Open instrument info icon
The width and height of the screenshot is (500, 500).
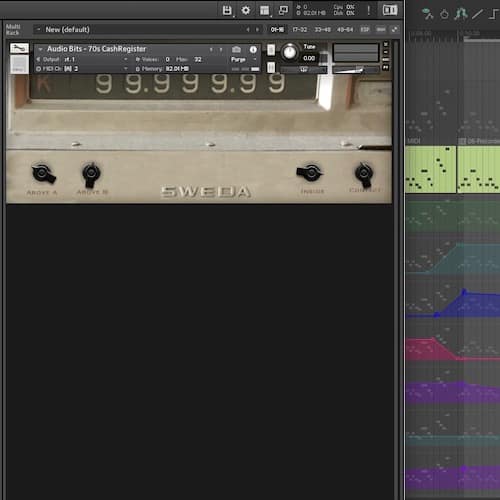click(253, 49)
